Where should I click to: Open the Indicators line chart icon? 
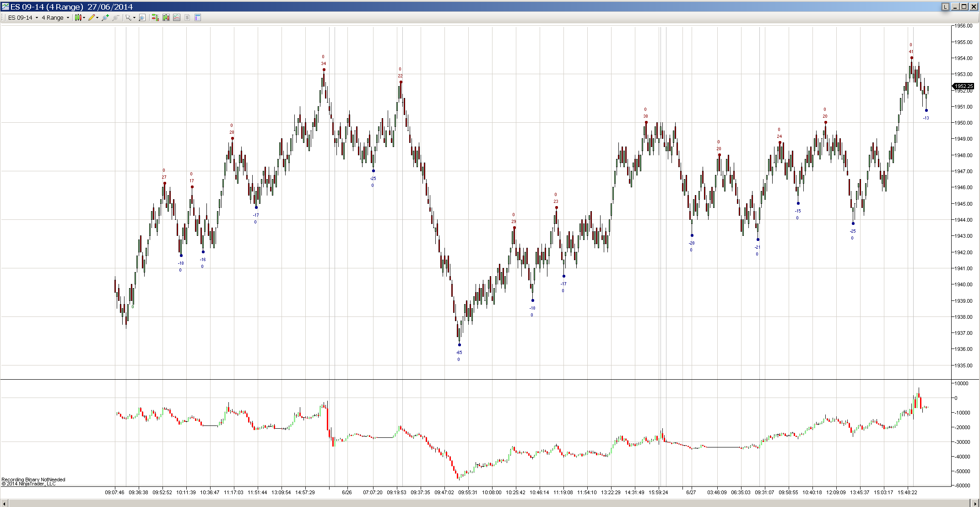coord(177,17)
